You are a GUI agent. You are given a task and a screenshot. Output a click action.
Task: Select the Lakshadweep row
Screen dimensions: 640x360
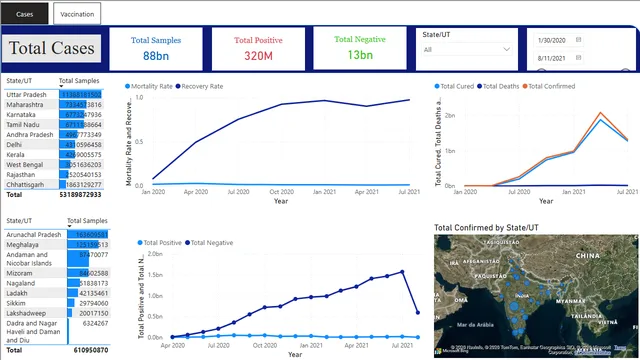click(x=57, y=313)
